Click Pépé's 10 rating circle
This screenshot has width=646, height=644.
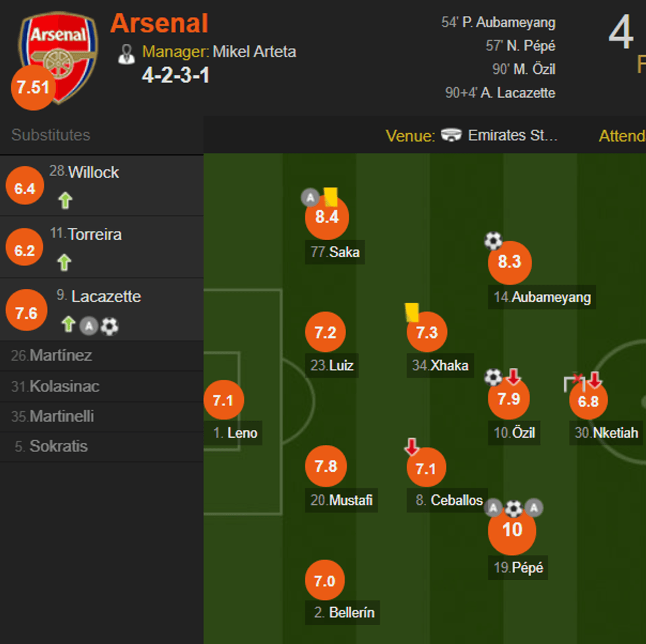coord(512,531)
